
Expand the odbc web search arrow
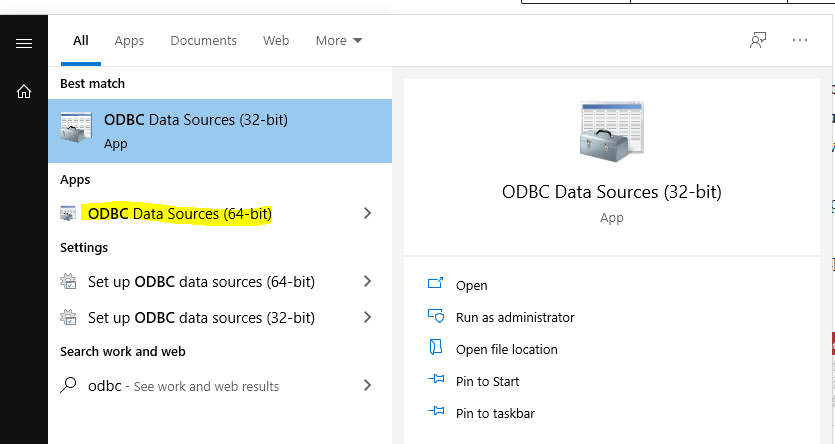pos(368,386)
